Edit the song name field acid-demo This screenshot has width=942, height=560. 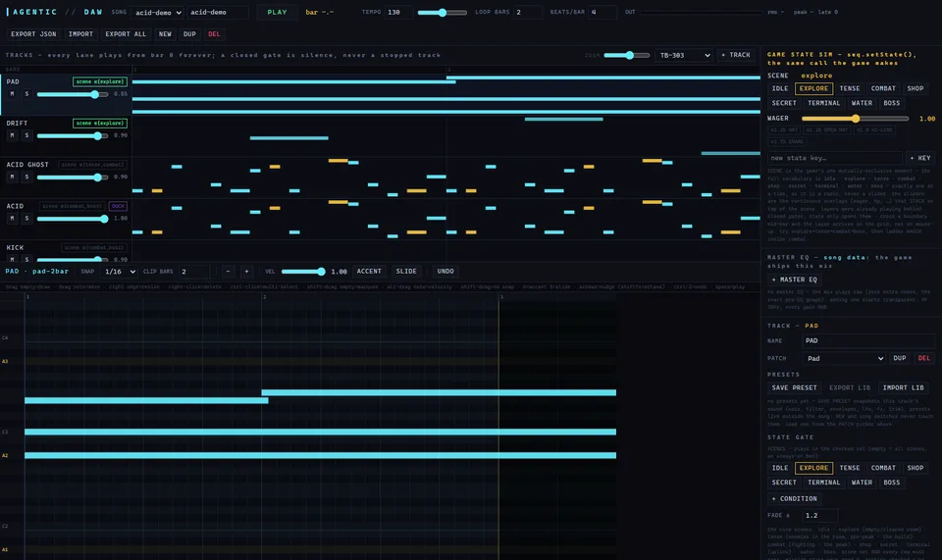point(218,12)
